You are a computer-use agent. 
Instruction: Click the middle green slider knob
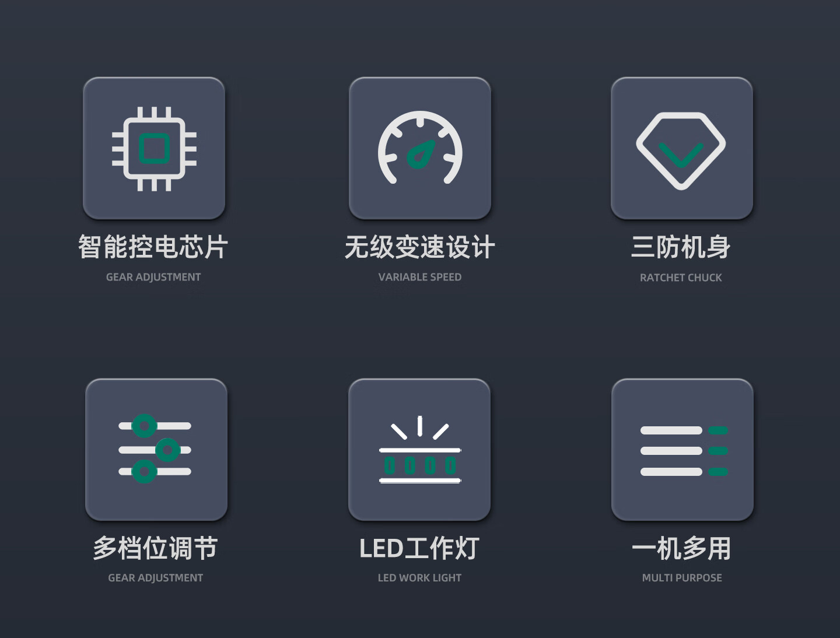(168, 450)
